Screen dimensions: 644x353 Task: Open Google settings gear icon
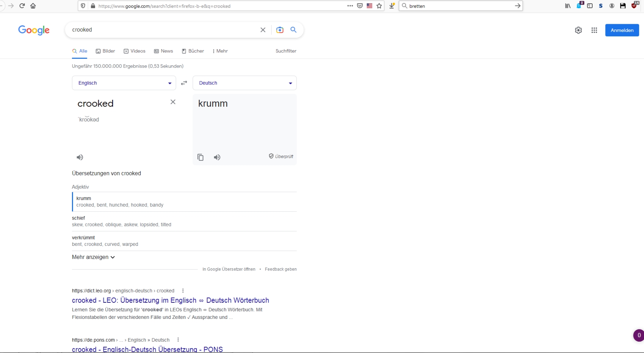click(578, 30)
